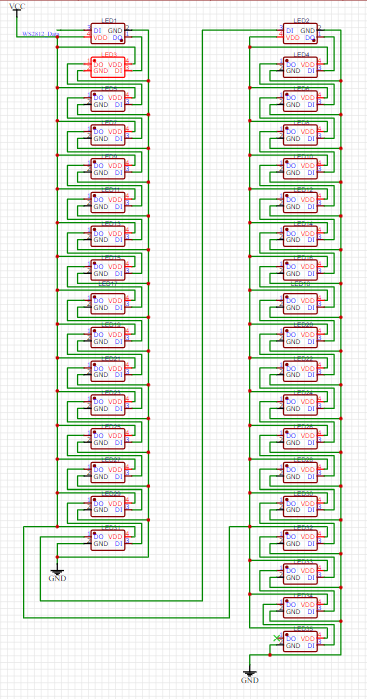
Task: Select the LED30 component
Action: [301, 506]
